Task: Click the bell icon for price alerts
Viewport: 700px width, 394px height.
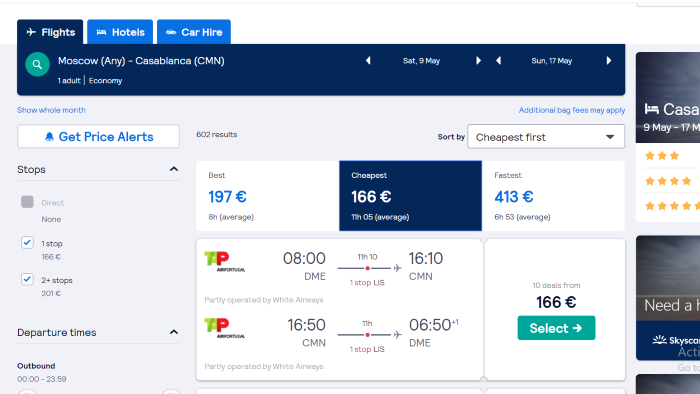Action: point(50,137)
